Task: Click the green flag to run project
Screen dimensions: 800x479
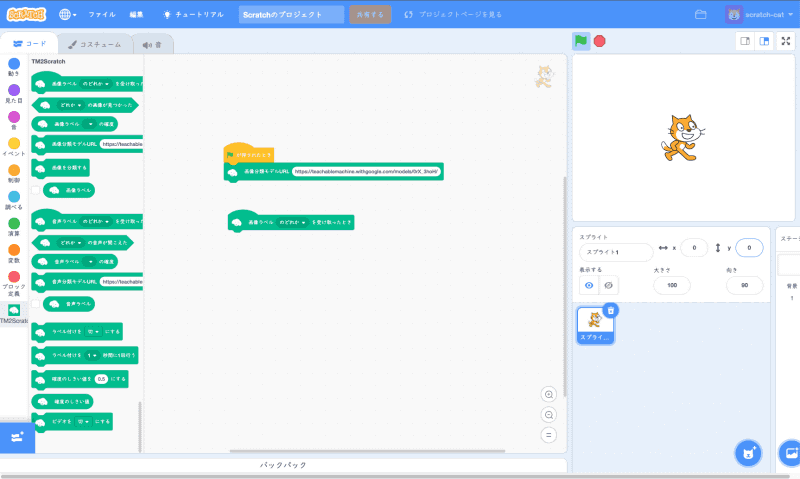Action: [x=580, y=41]
